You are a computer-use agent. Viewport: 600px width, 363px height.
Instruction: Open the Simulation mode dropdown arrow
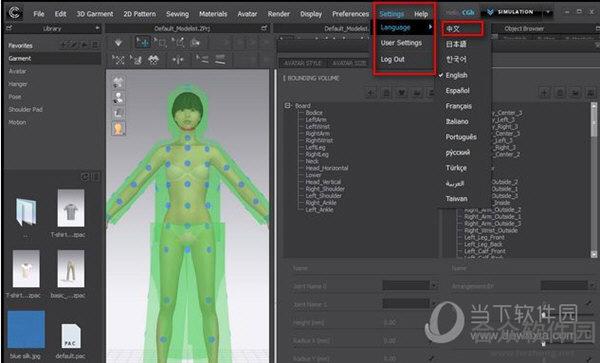point(548,12)
